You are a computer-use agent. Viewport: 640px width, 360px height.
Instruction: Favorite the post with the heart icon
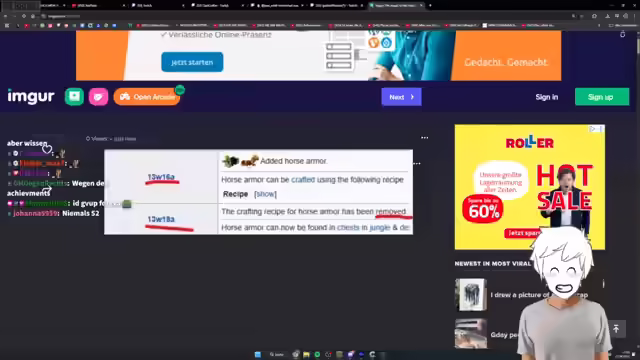click(x=47, y=149)
